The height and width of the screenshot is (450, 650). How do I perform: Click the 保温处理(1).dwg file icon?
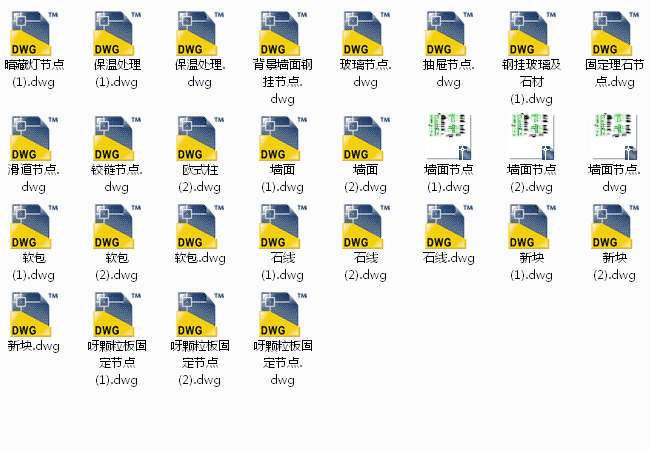tap(117, 34)
